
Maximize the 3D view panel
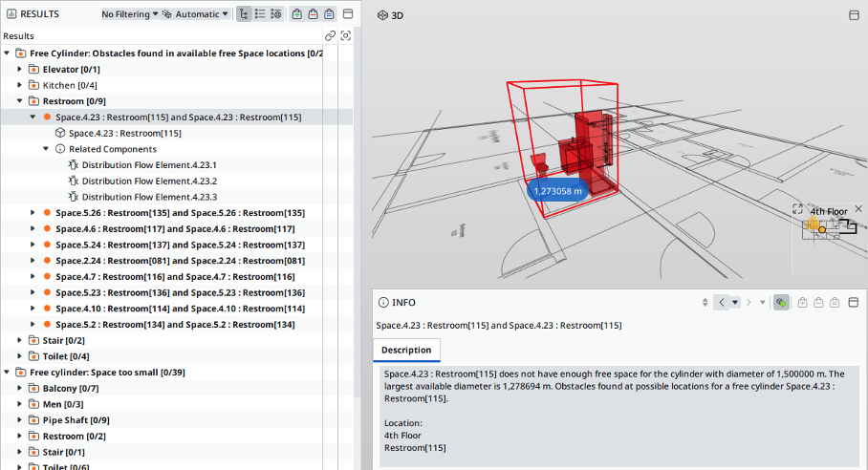[x=855, y=15]
